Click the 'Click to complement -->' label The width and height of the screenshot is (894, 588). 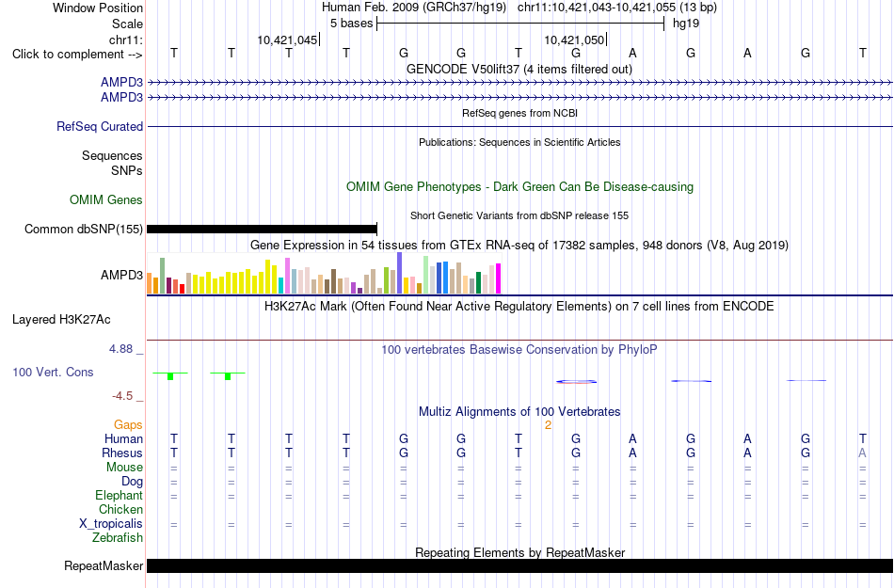click(x=77, y=55)
